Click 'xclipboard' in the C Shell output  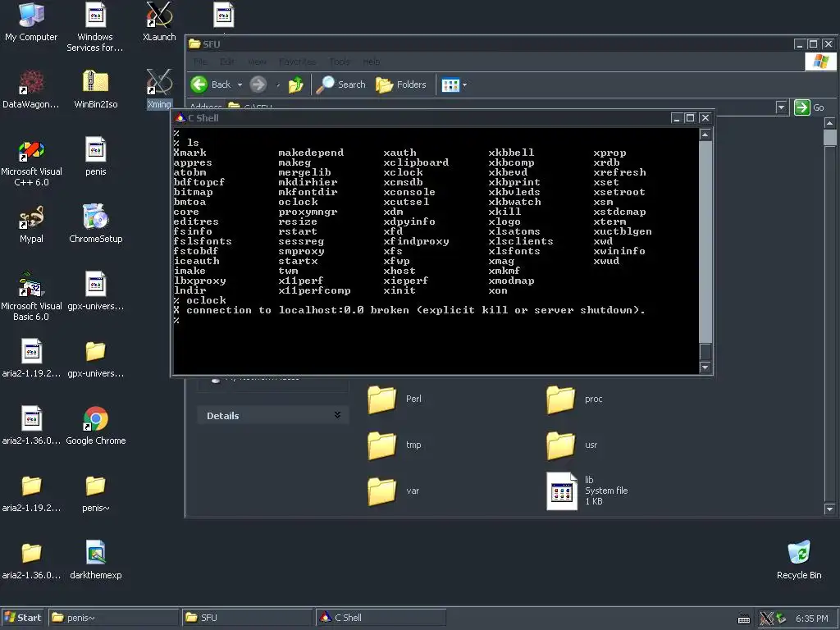coord(416,162)
